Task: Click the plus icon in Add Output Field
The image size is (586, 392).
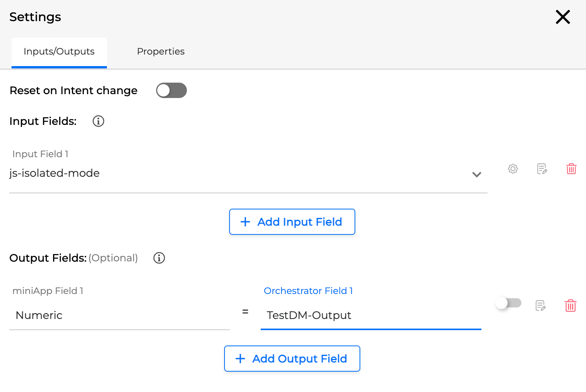Action: tap(240, 359)
